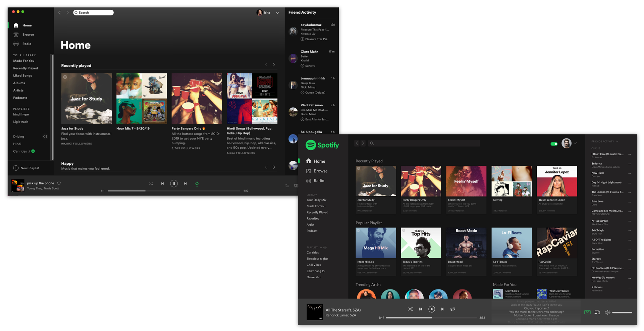Open Beast Mode playlist card
The height and width of the screenshot is (331, 644).
(466, 252)
